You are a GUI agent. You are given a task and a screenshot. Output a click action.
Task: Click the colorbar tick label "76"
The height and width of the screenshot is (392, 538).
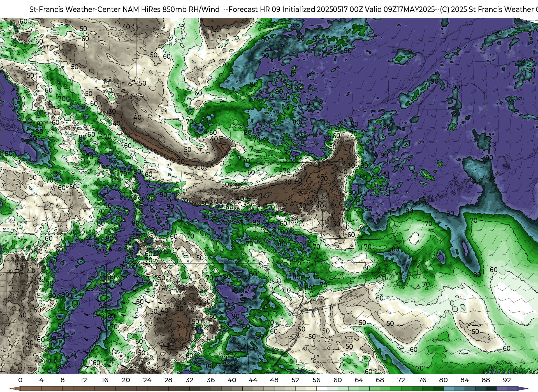tap(422, 380)
